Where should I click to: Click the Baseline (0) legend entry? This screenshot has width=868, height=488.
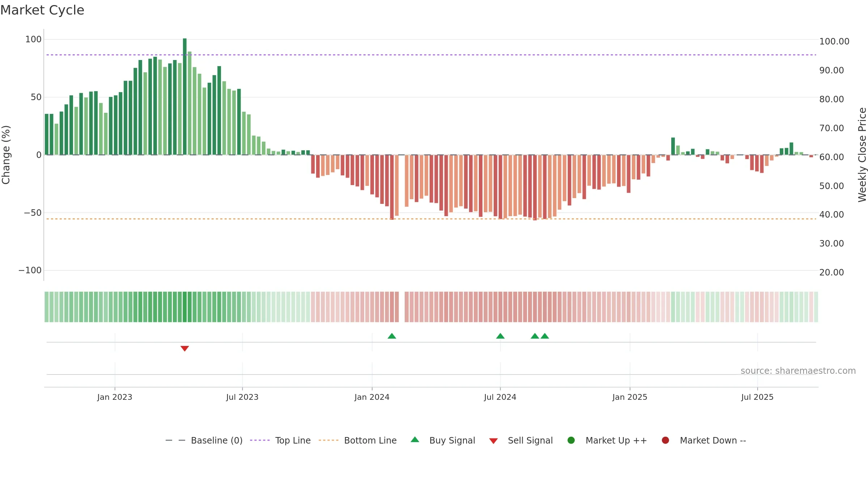(204, 440)
